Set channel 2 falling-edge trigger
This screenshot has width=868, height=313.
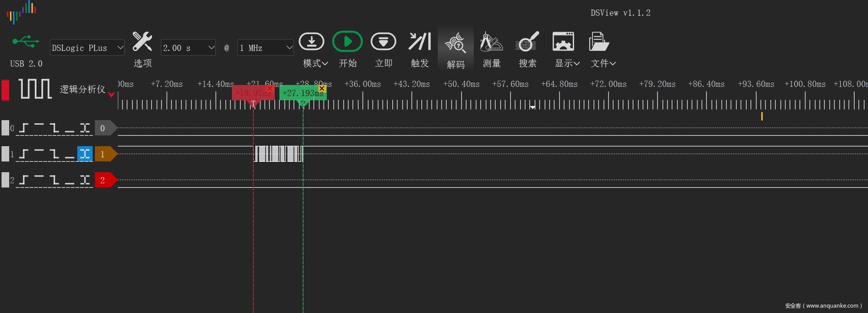(x=54, y=180)
